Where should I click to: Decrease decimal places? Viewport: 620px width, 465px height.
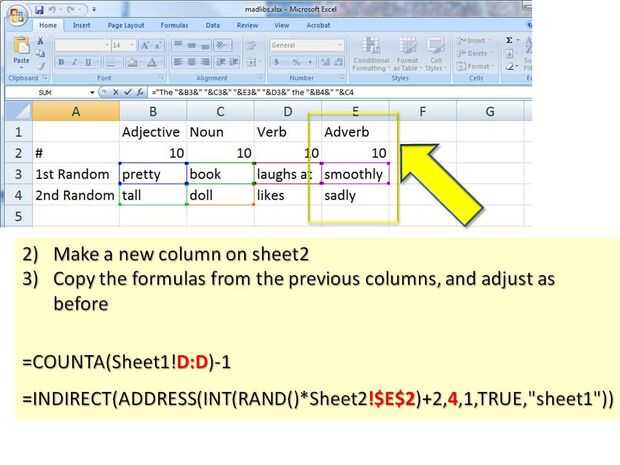tap(339, 62)
